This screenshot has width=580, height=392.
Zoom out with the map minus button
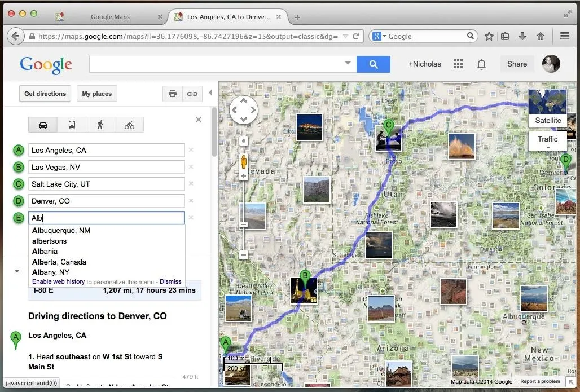click(243, 255)
